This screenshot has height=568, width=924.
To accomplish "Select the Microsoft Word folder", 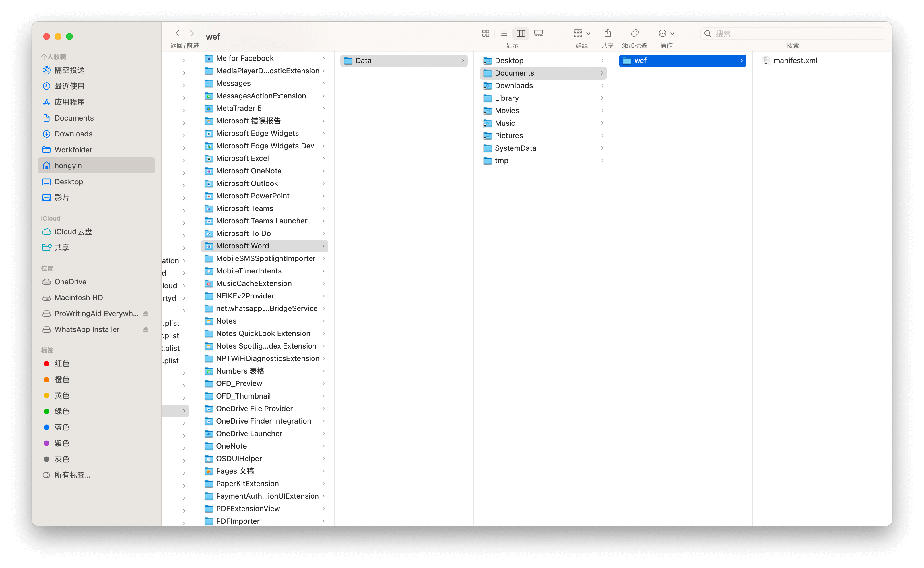I will point(265,246).
